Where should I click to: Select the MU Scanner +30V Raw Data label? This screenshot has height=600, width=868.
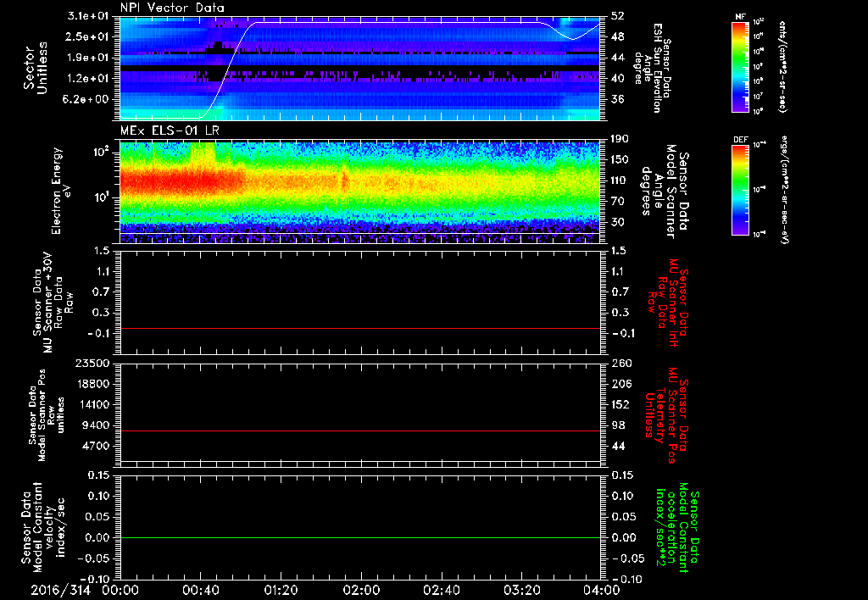(52, 303)
